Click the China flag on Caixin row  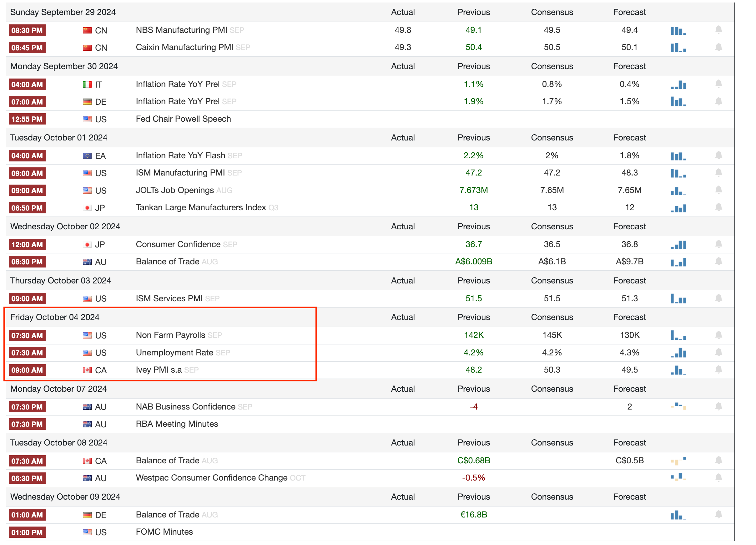coord(87,47)
